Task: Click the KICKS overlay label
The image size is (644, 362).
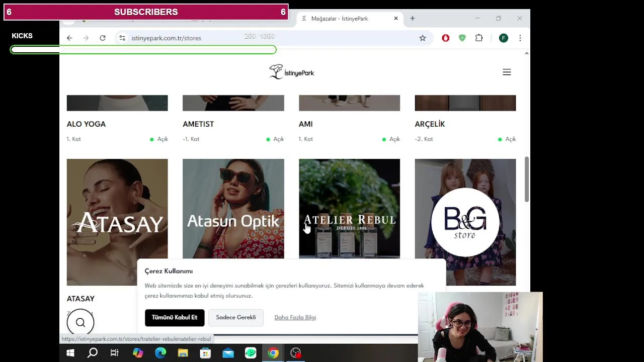Action: tap(22, 36)
